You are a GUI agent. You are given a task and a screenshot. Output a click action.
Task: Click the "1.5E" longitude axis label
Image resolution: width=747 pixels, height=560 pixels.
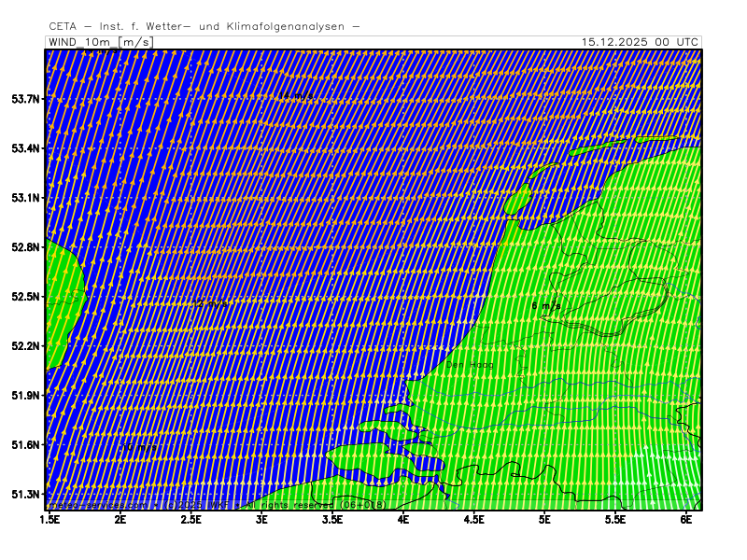pos(49,518)
